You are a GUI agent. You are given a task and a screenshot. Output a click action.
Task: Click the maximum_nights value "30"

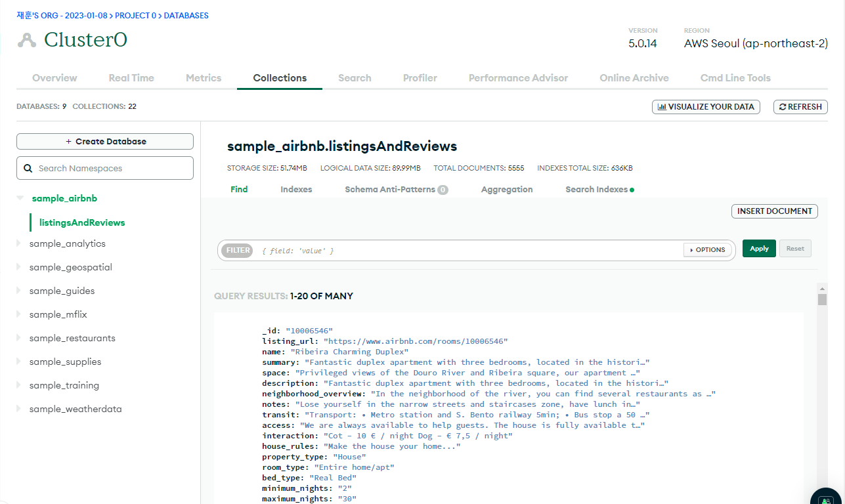pyautogui.click(x=347, y=499)
